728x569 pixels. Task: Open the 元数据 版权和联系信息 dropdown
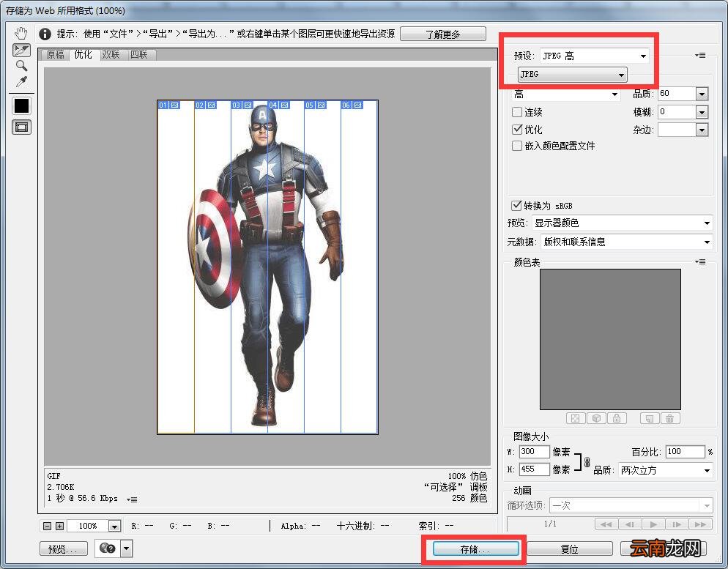tap(626, 242)
